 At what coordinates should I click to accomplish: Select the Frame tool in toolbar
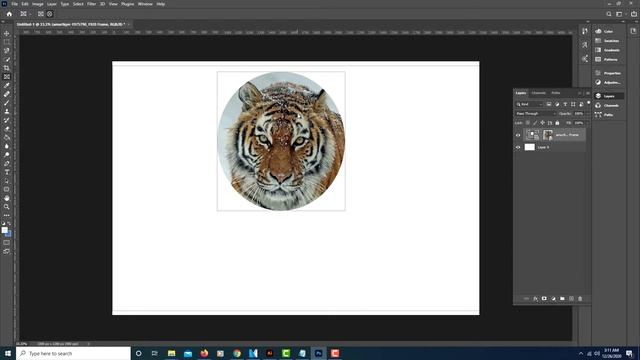(x=7, y=76)
